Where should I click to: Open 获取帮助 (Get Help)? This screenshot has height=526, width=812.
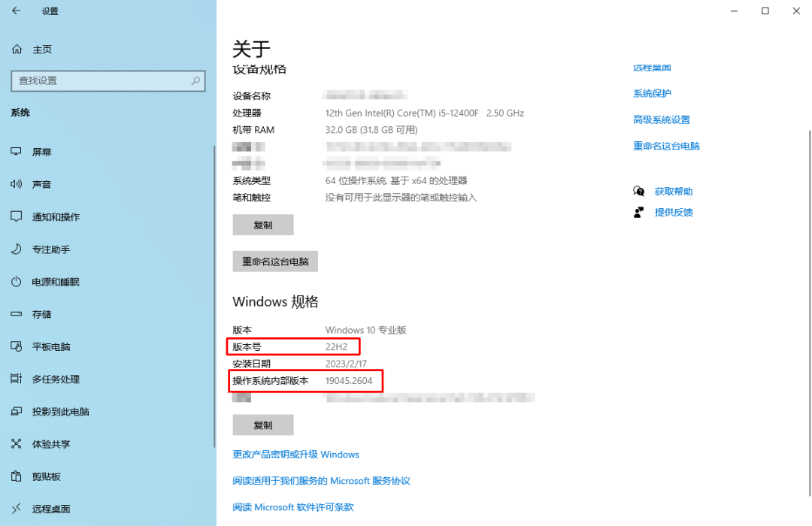pyautogui.click(x=673, y=191)
